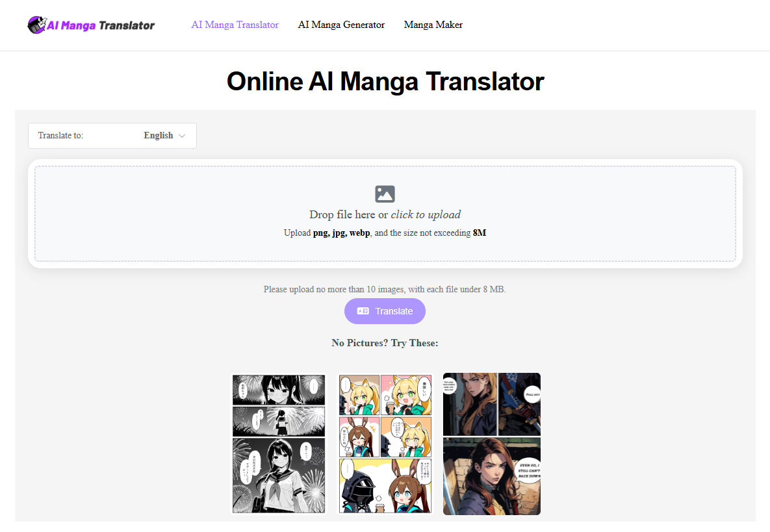Select the colorful fox-girl manga sample

tap(385, 444)
